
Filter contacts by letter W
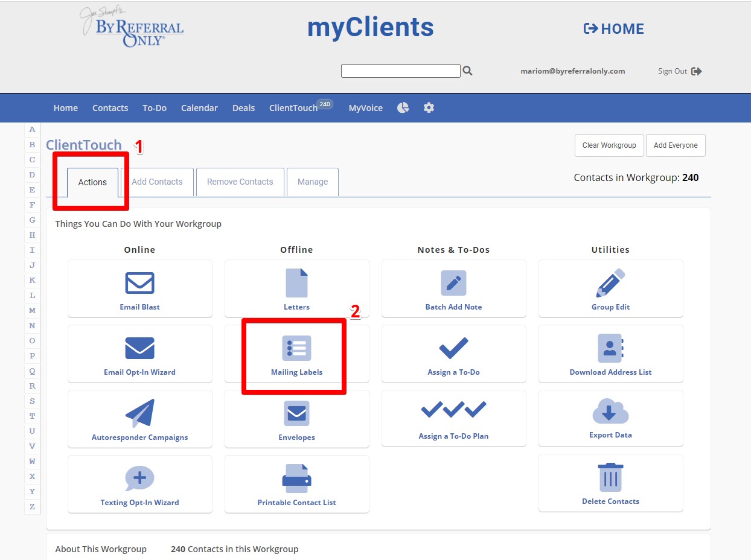click(33, 462)
